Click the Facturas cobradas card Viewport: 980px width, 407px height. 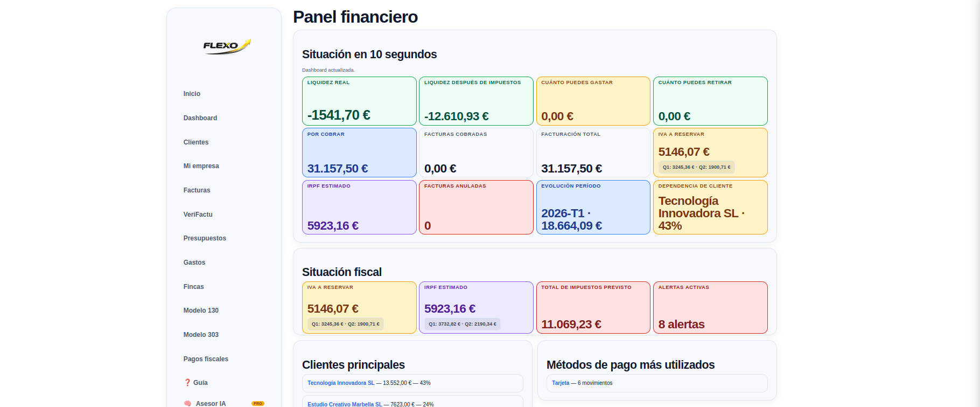tap(476, 153)
